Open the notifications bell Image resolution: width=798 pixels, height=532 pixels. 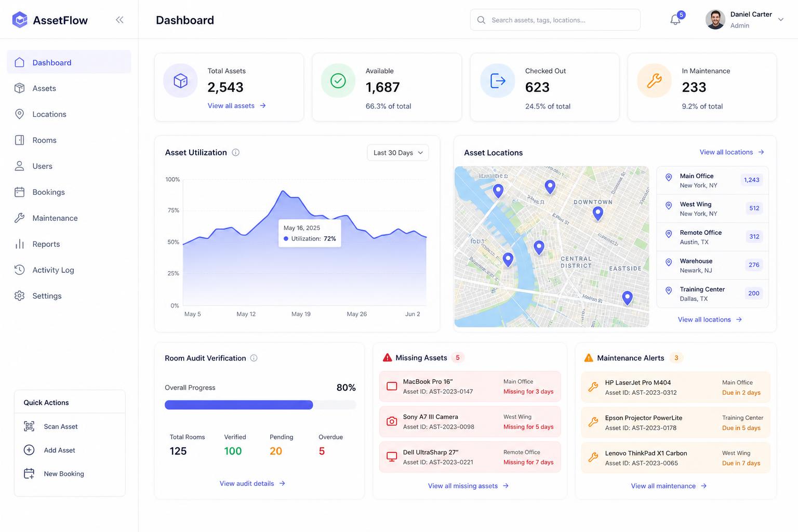coord(675,20)
